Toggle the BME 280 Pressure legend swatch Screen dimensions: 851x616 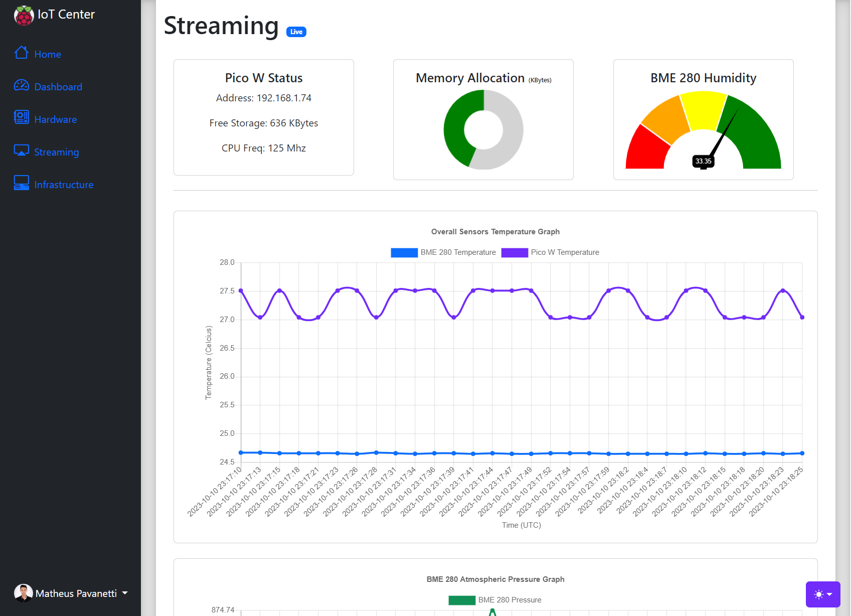click(x=462, y=600)
